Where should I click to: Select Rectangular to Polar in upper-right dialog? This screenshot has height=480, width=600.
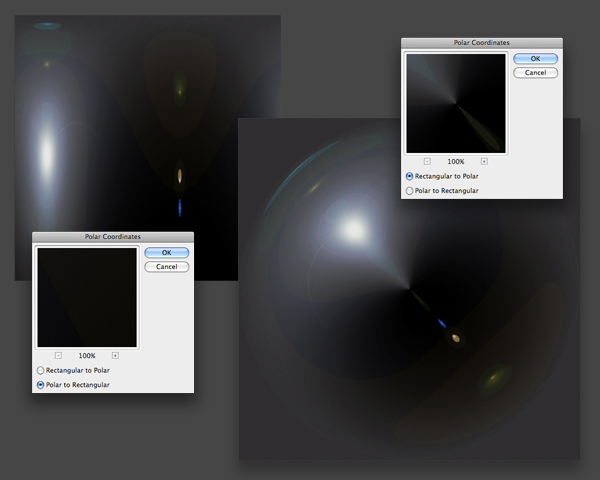(x=410, y=176)
